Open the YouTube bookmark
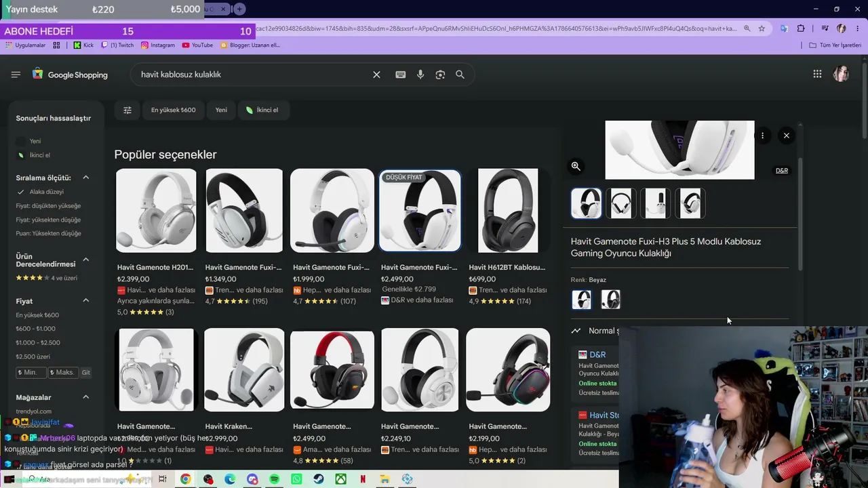 [x=197, y=45]
